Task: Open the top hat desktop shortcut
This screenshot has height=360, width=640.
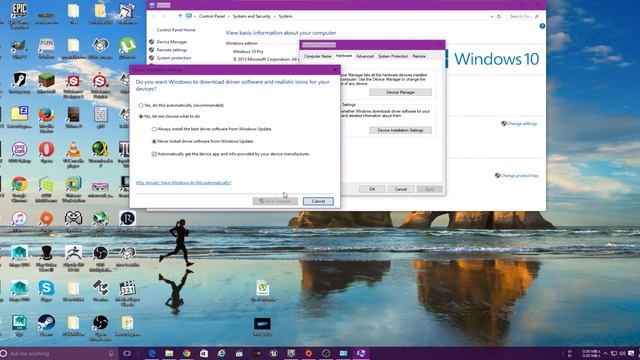Action: coord(46,258)
